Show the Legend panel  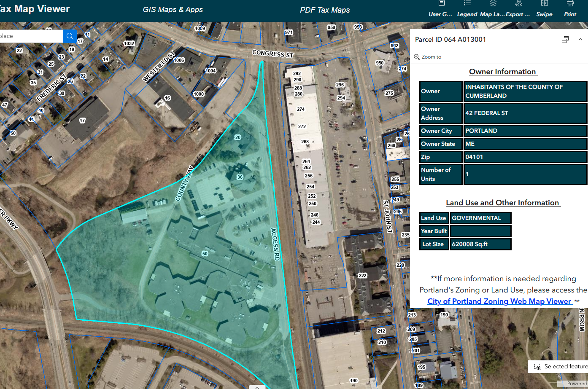click(x=467, y=9)
